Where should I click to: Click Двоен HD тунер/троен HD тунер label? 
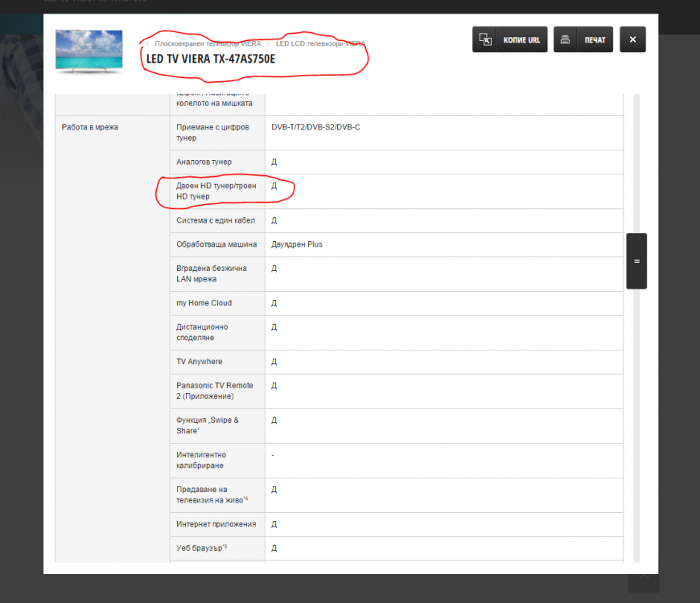(x=216, y=191)
